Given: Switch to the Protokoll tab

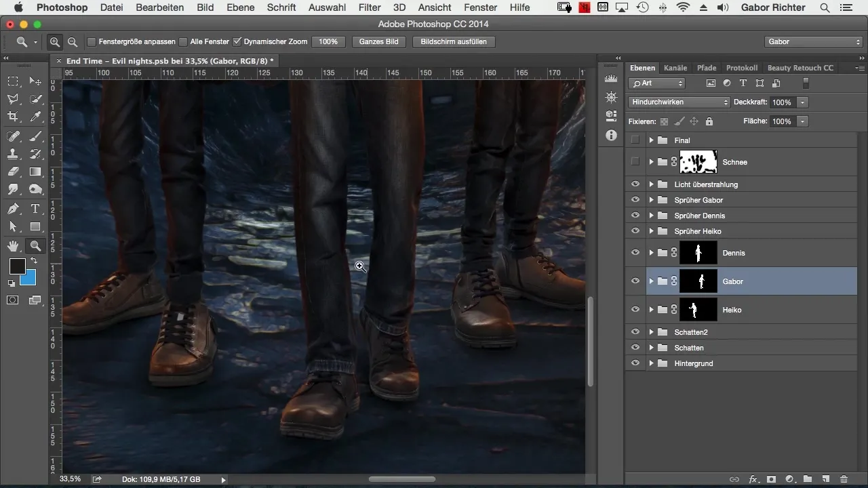Looking at the screenshot, I should click(x=742, y=68).
